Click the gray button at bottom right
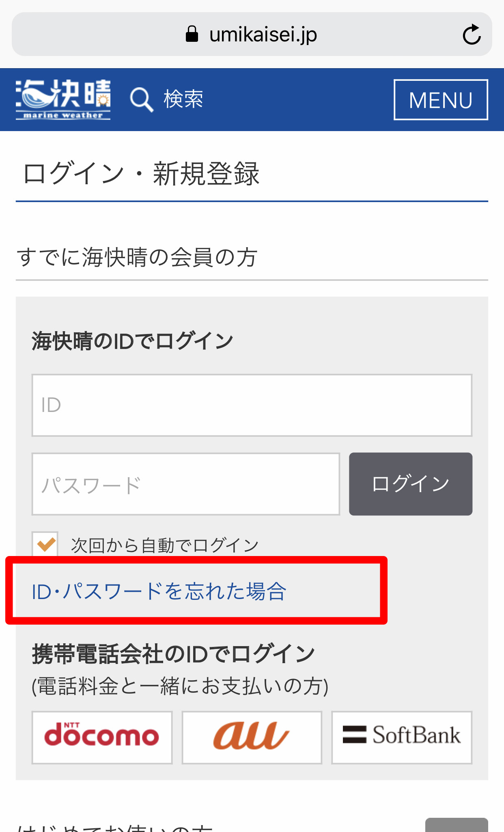 [x=457, y=825]
